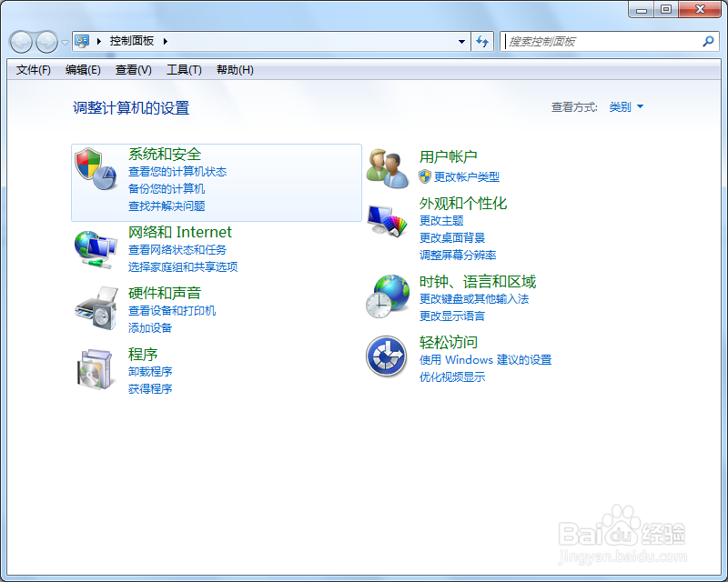Click the refresh icon beside the address bar
Screen dimensions: 728x582
(483, 42)
